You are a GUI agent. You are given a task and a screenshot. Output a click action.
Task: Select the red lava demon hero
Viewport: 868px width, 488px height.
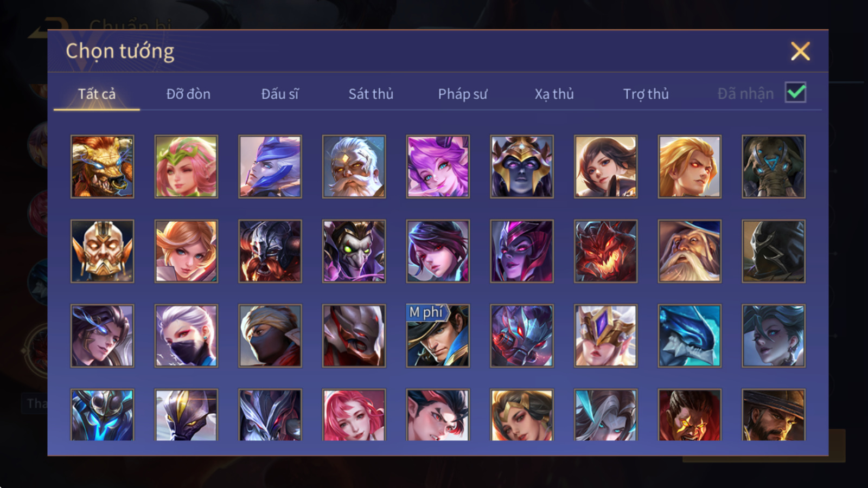click(x=605, y=251)
